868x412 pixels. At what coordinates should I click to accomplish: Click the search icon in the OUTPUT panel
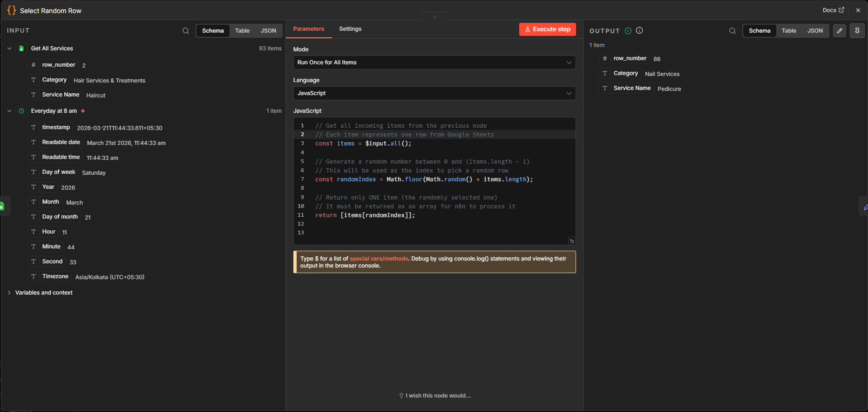[x=732, y=31]
